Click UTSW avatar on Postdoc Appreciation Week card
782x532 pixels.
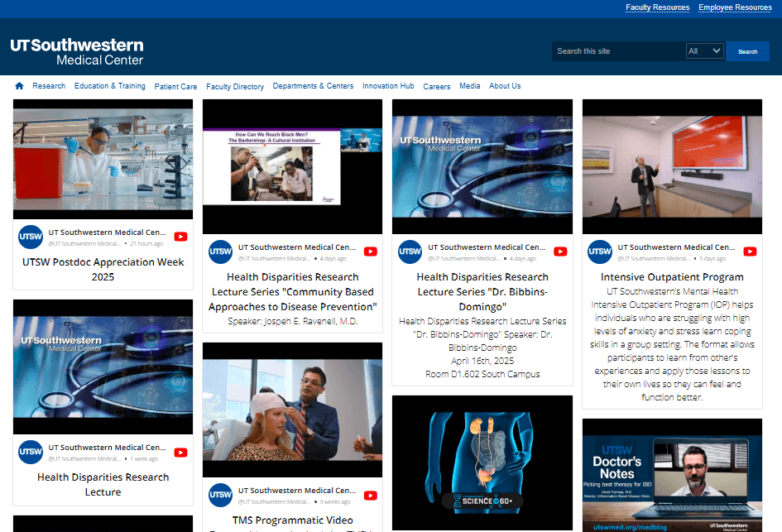(31, 237)
